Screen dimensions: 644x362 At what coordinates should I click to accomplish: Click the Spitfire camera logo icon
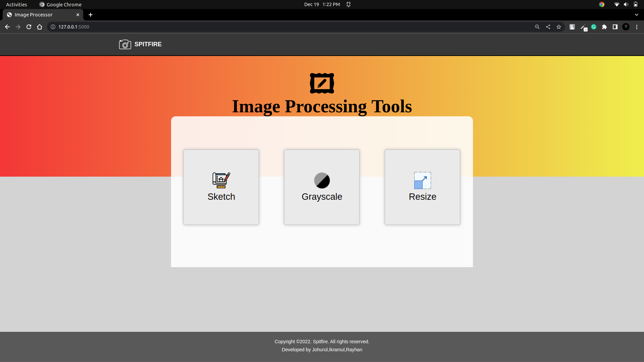125,44
